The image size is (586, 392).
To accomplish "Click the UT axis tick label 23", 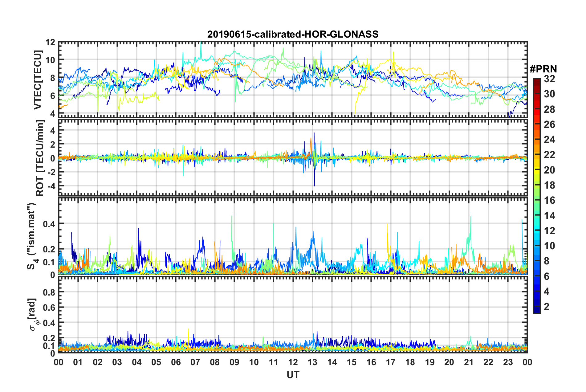I will (508, 362).
